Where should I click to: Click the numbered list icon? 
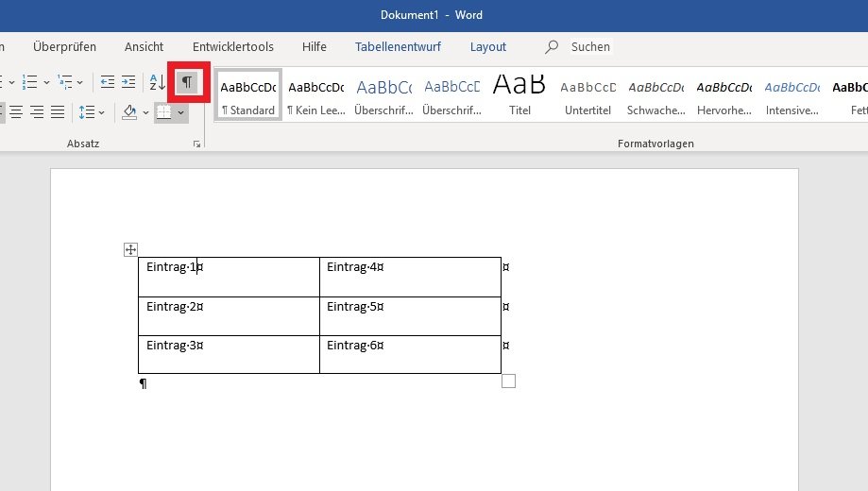tap(30, 82)
